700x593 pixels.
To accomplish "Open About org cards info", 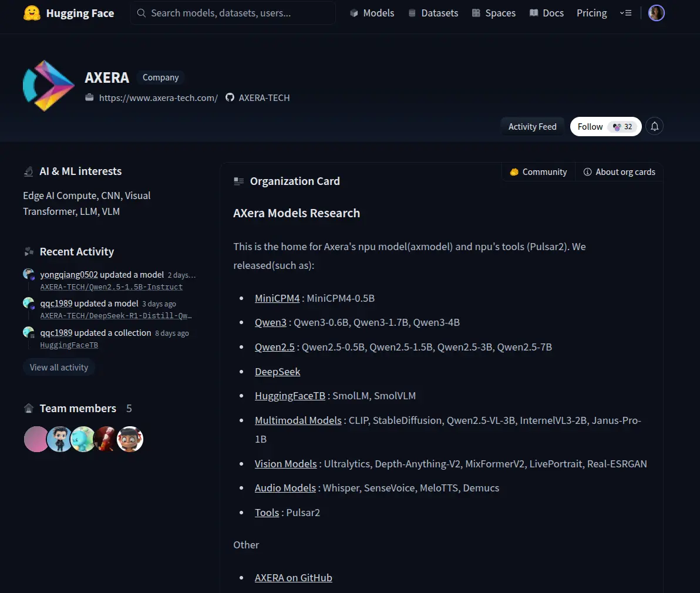I will (619, 172).
